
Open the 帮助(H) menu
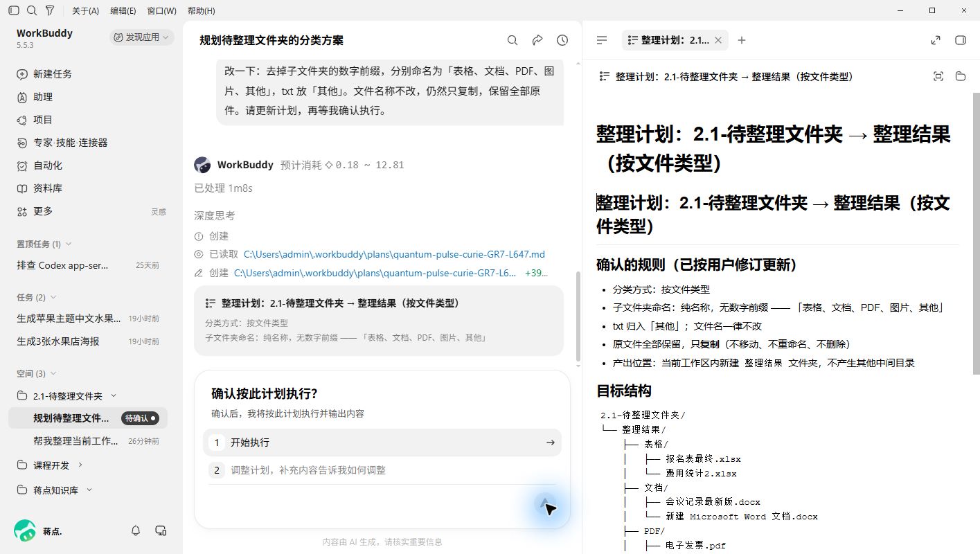point(202,11)
